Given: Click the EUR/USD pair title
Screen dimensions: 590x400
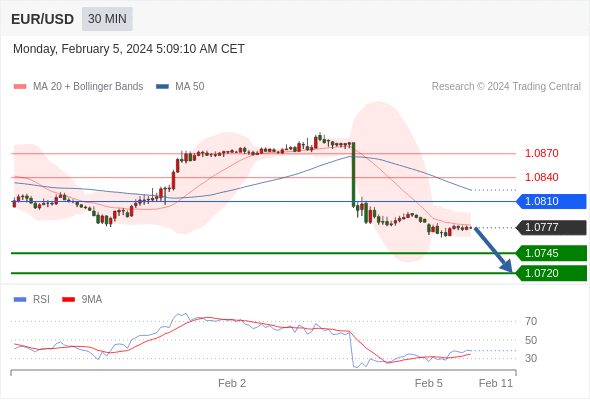Looking at the screenshot, I should tap(43, 19).
